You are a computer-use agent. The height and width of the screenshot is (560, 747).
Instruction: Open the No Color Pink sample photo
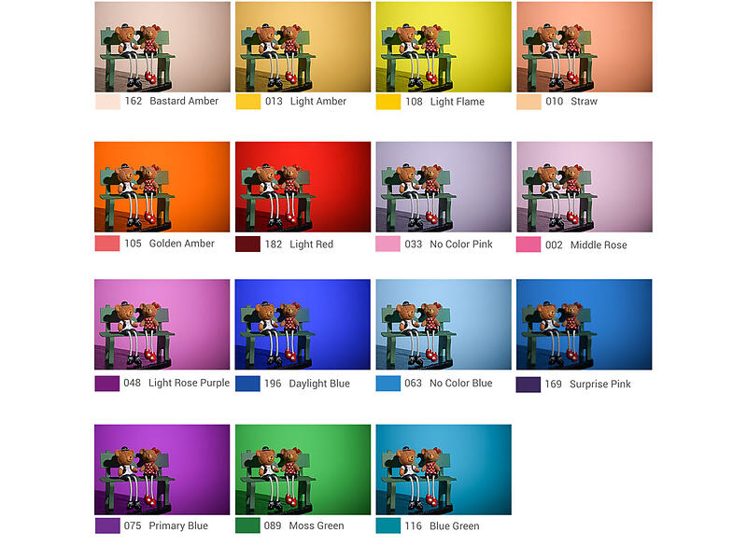(444, 187)
